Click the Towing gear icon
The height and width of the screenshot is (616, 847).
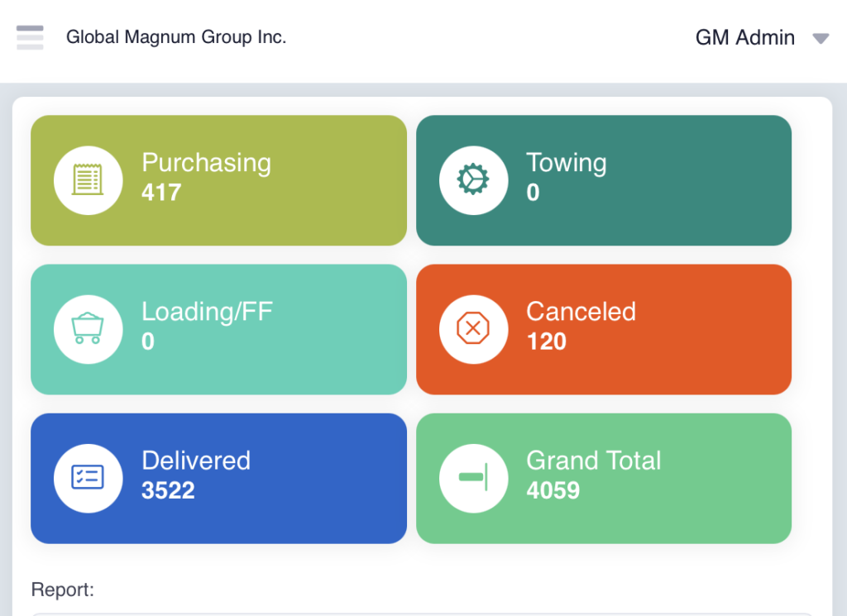473,179
